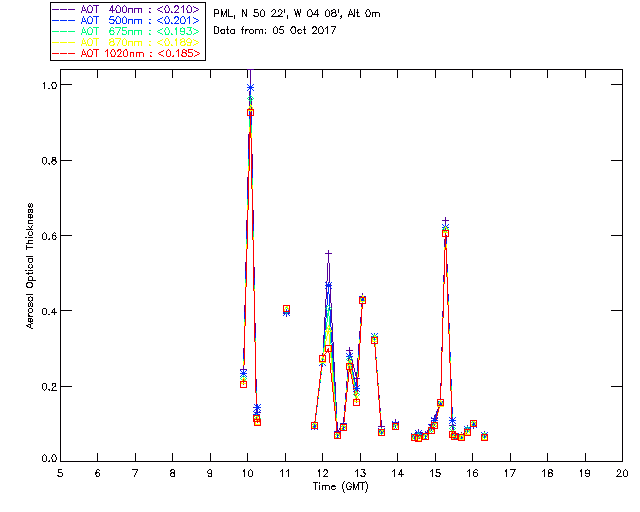Click the 0.6 y-axis tick label
The height and width of the screenshot is (512, 640).
pyautogui.click(x=49, y=236)
